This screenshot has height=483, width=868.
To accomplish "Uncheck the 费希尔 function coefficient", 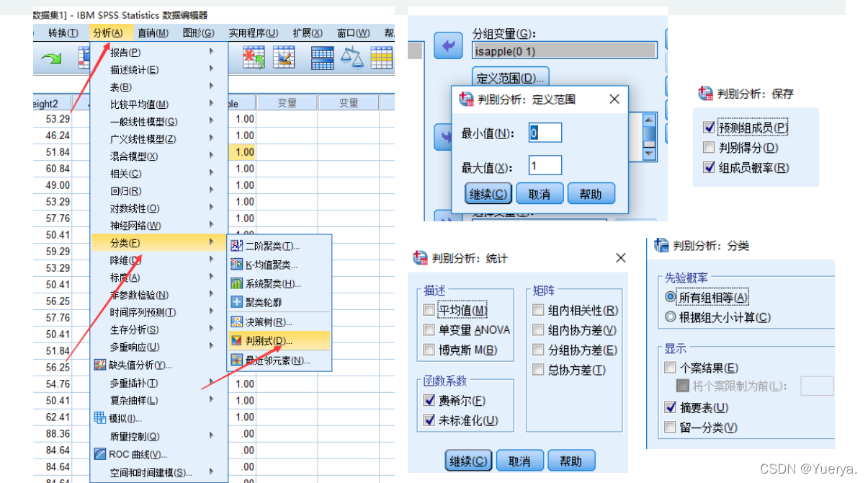I will 429,400.
